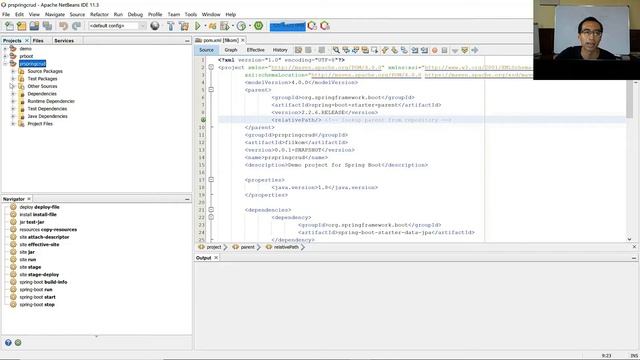The height and width of the screenshot is (360, 640).
Task: Click the magnifier Find Selection icon in editor toolbar
Action: 336,50
